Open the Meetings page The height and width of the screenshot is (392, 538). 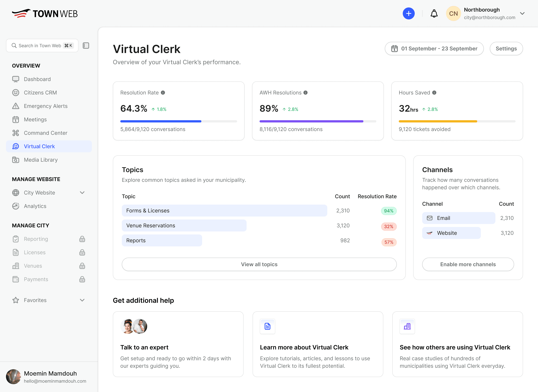[49, 120]
